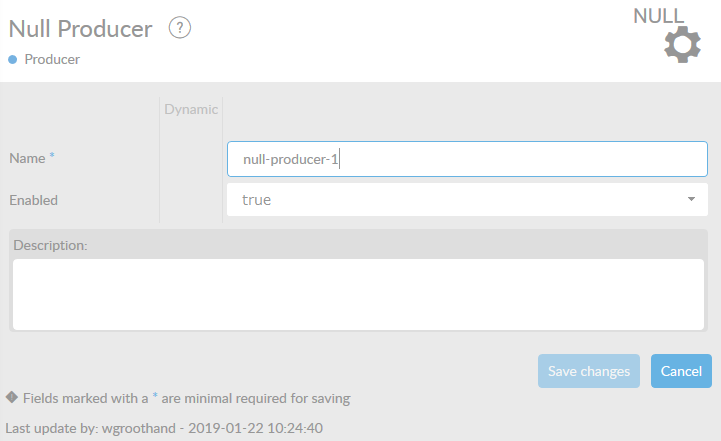Click the Description header label

(x=48, y=245)
